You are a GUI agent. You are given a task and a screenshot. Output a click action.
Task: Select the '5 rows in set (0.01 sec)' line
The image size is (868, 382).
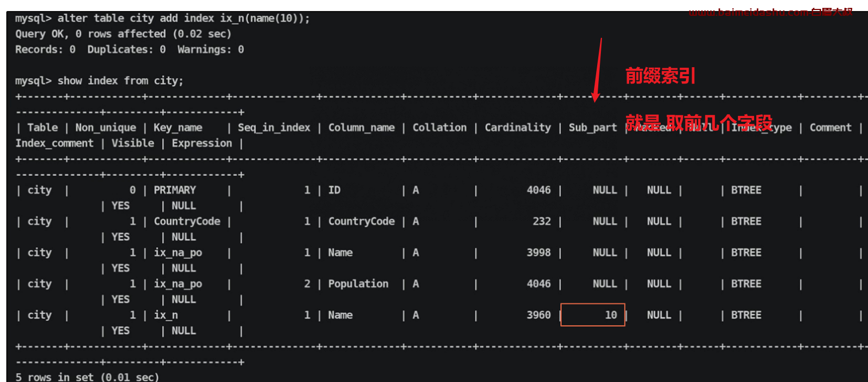click(87, 377)
